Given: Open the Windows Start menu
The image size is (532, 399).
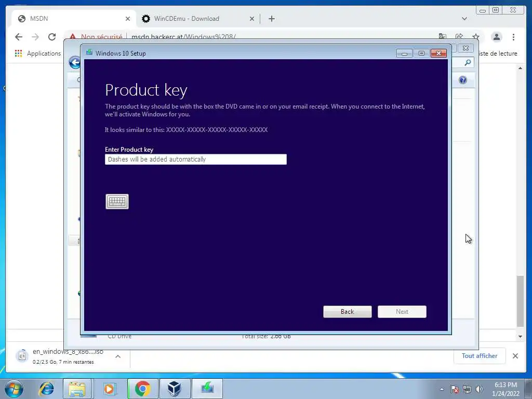Looking at the screenshot, I should [x=14, y=389].
